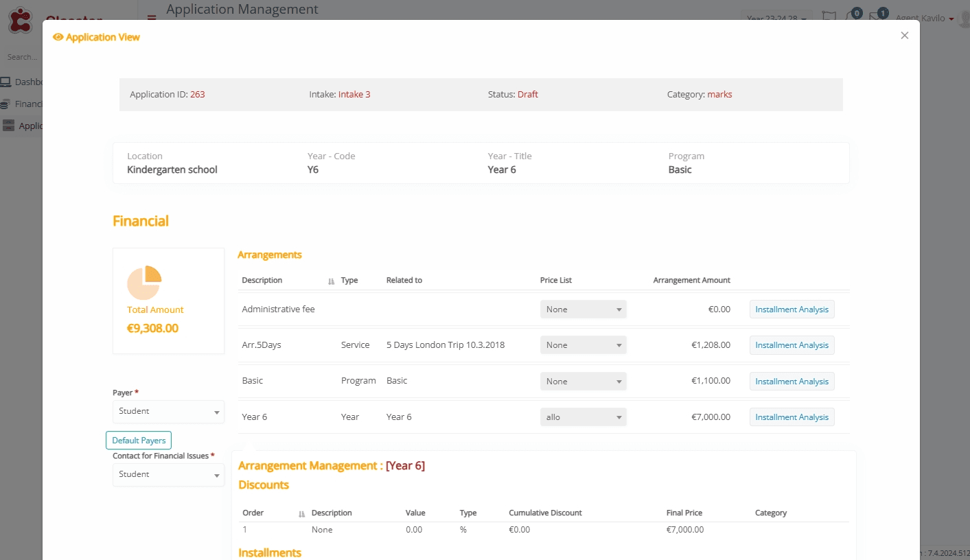Image resolution: width=970 pixels, height=560 pixels.
Task: Click the Related to column header
Action: tap(404, 281)
